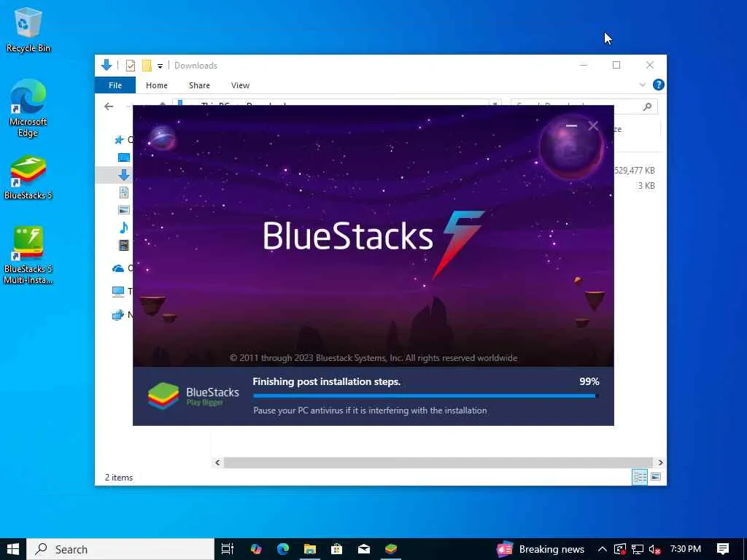Open the Home ribbon tab

pyautogui.click(x=157, y=85)
